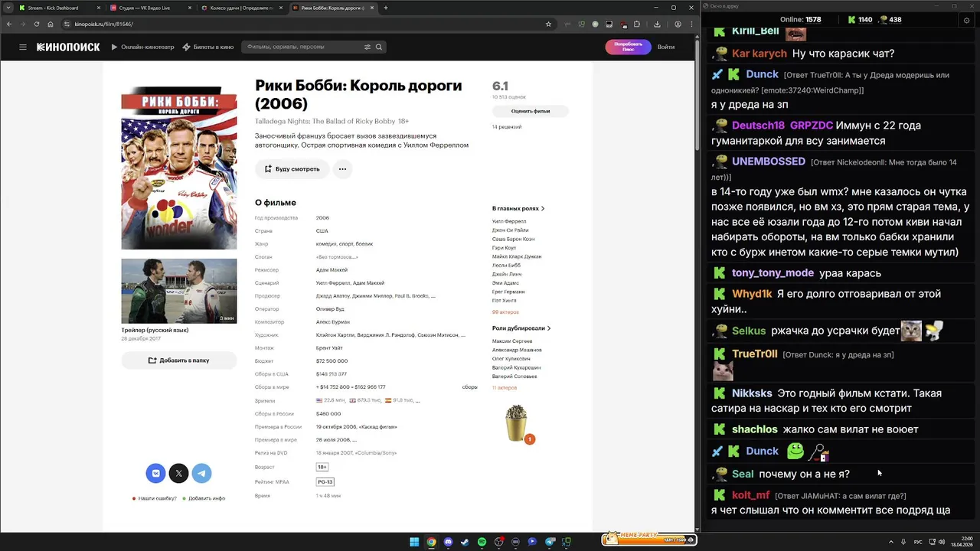Image resolution: width=980 pixels, height=551 pixels.
Task: Click the Meme Party progress bar widget
Action: point(648,539)
